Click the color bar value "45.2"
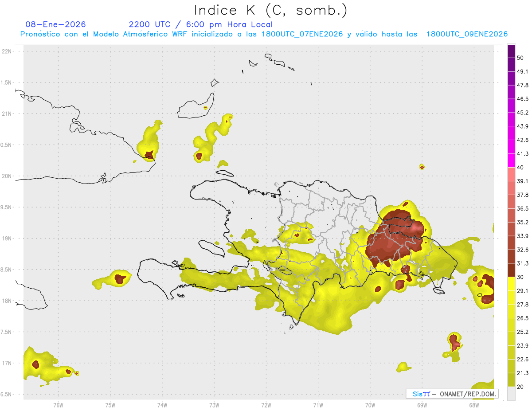This screenshot has width=532, height=411. (523, 113)
